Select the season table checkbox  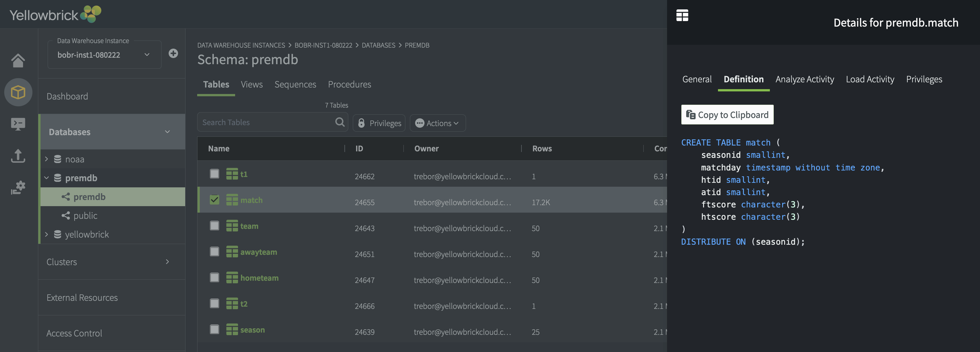(215, 330)
